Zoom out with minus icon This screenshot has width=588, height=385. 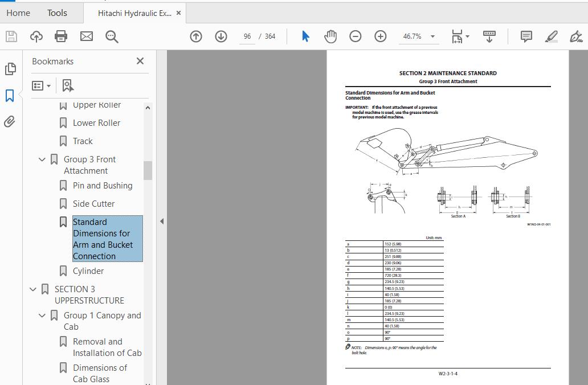click(x=355, y=36)
